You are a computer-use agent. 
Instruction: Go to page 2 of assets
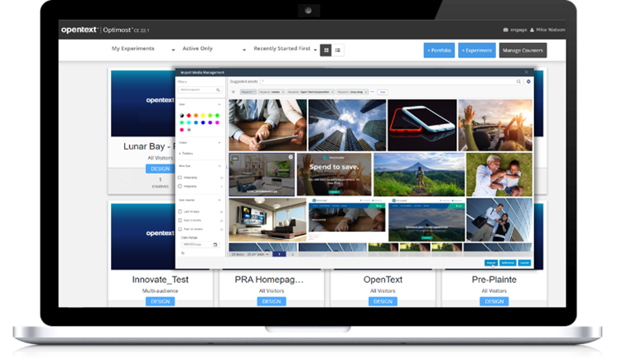[x=292, y=254]
